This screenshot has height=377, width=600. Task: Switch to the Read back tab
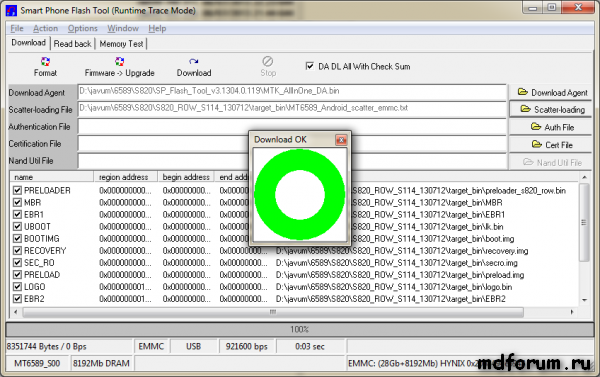(72, 44)
